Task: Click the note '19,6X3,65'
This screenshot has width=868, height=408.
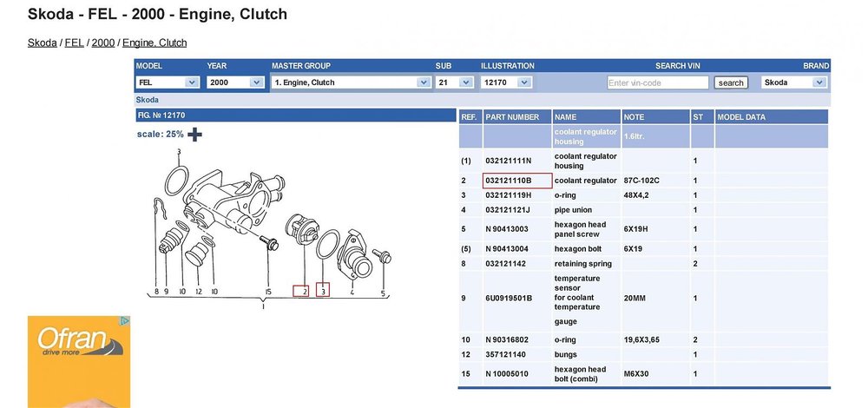Action: coord(641,340)
